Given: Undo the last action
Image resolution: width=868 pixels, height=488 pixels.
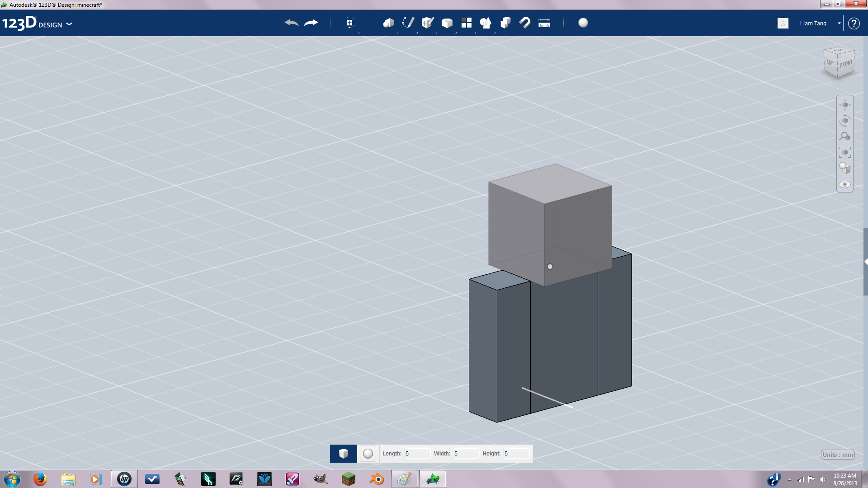Looking at the screenshot, I should coord(291,23).
